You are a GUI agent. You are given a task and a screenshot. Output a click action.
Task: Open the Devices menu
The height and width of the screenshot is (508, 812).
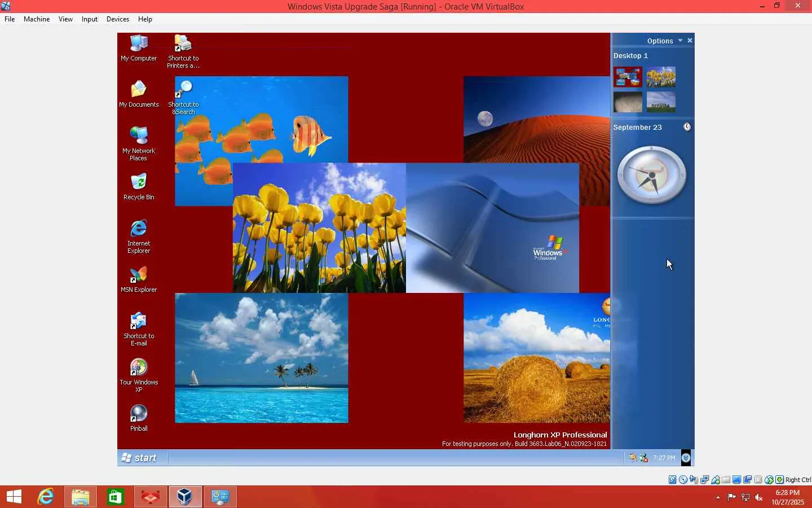[x=117, y=19]
